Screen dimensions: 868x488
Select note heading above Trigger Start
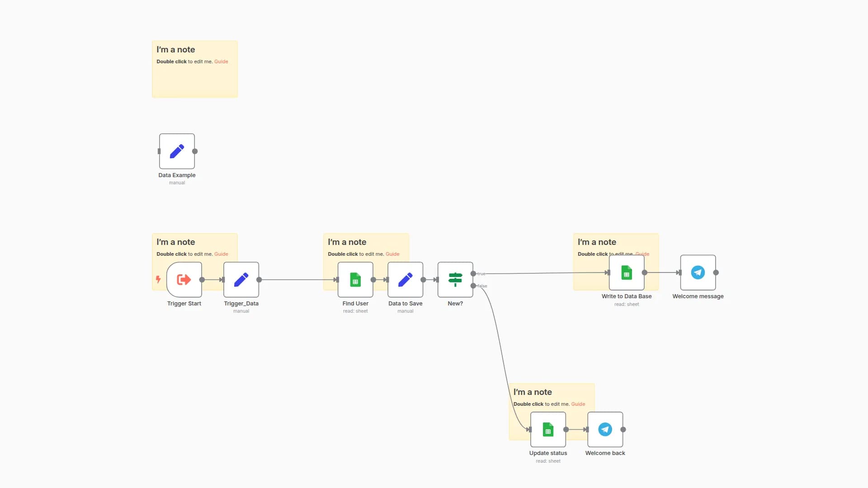(176, 242)
